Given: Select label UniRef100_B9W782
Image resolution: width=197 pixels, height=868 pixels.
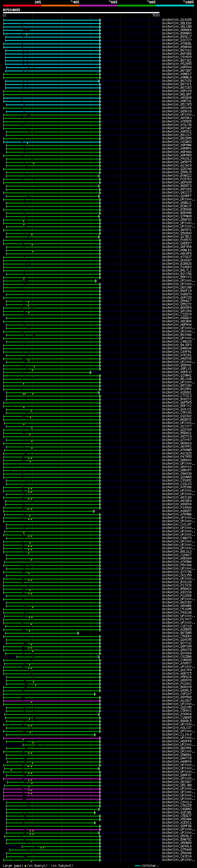Looking at the screenshot, I should [177, 839].
